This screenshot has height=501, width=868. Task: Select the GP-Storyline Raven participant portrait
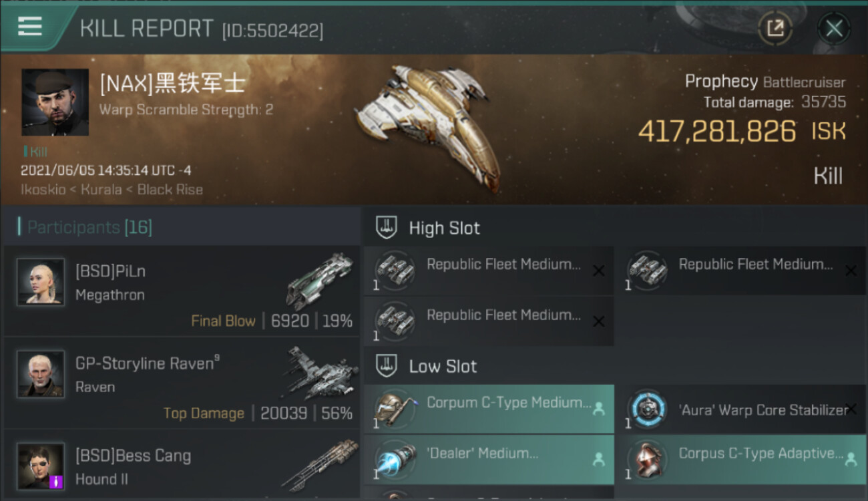coord(41,374)
